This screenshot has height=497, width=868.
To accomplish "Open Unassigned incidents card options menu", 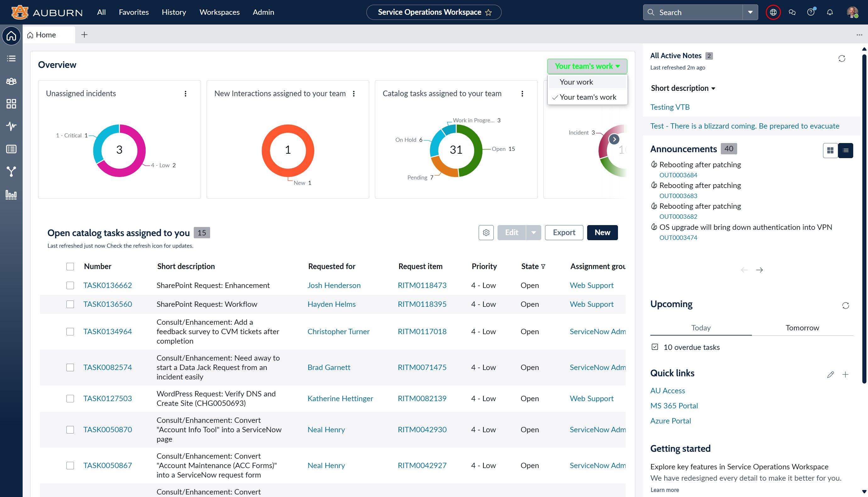I will pos(186,94).
